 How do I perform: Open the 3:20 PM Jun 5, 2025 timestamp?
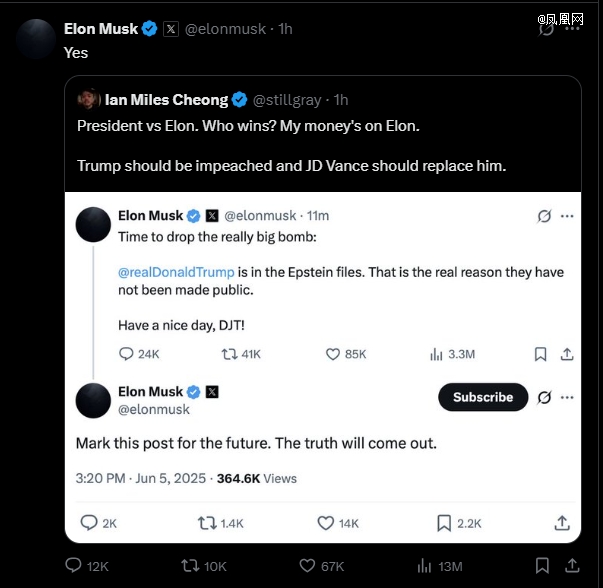pyautogui.click(x=143, y=478)
